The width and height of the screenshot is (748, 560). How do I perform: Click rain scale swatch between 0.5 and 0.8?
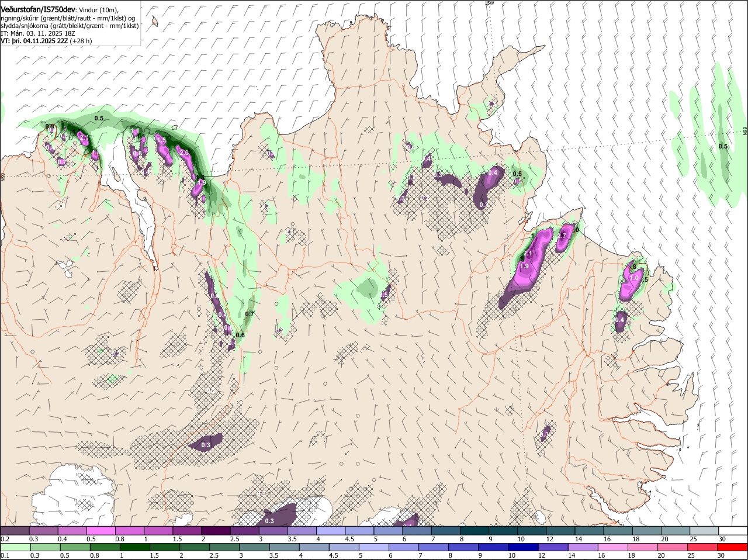click(75, 547)
